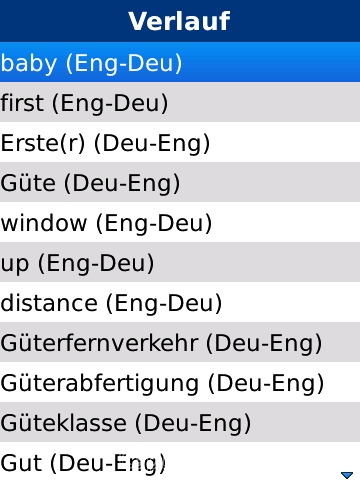The height and width of the screenshot is (480, 360).
Task: Open the up (Eng-Deu) lookup
Action: tap(180, 262)
